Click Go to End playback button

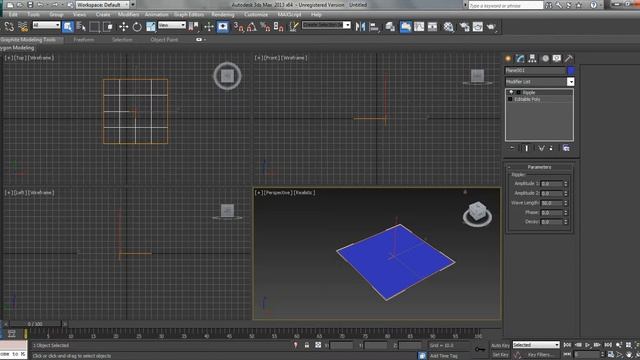[x=608, y=345]
